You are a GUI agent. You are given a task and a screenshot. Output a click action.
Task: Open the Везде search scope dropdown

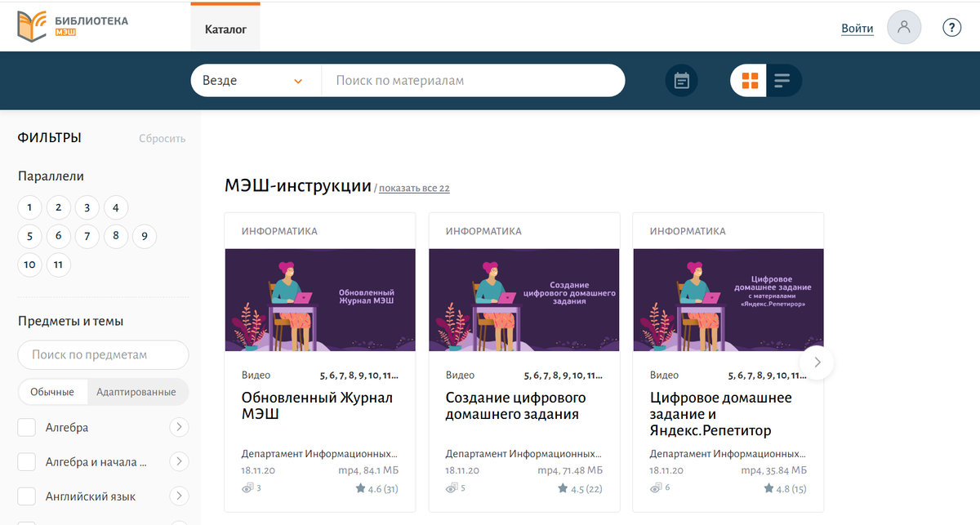[256, 81]
